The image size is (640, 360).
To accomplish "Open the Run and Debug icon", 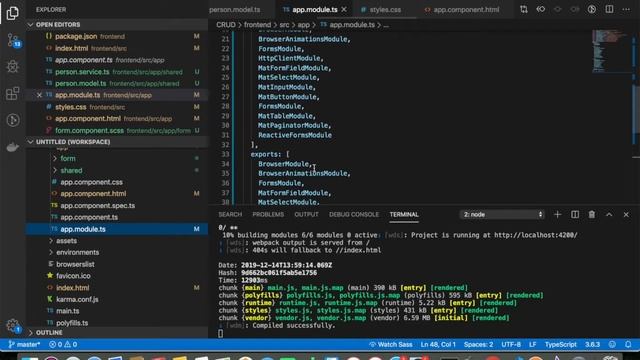I will [13, 66].
